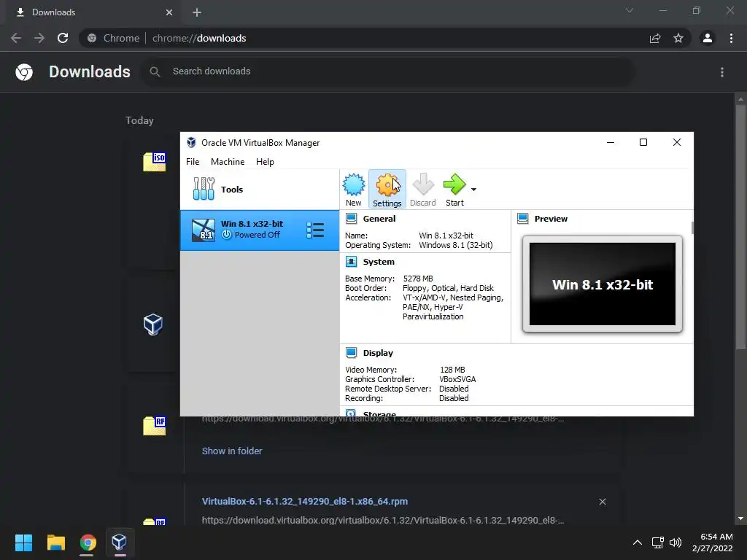Click VirtualBox logo icon in title bar

pyautogui.click(x=191, y=142)
